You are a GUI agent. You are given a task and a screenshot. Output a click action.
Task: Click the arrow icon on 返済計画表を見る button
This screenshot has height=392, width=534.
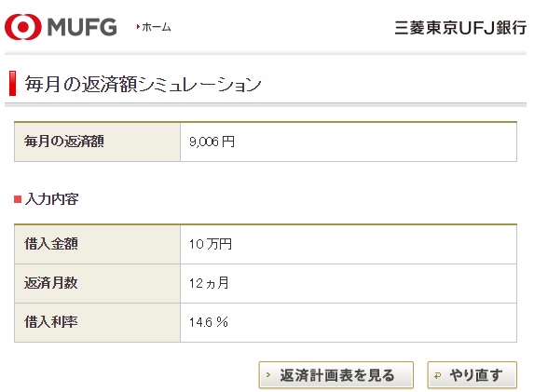(268, 375)
